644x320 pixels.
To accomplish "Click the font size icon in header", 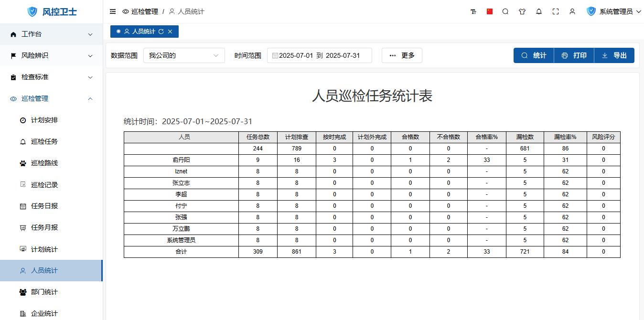I will click(x=473, y=11).
